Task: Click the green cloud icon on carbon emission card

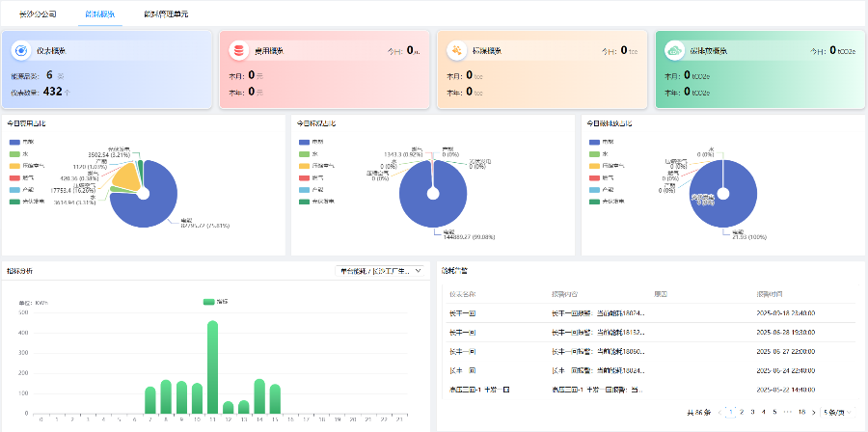Action: coord(675,51)
